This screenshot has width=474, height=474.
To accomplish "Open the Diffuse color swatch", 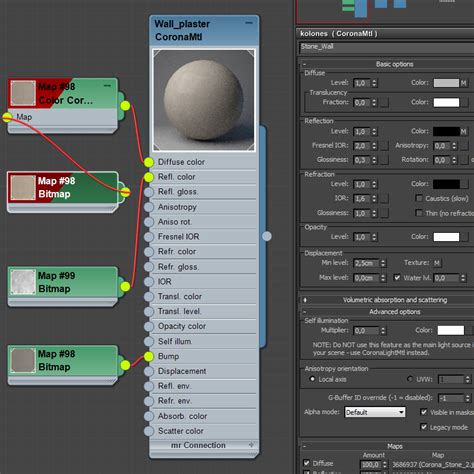I will coord(446,83).
